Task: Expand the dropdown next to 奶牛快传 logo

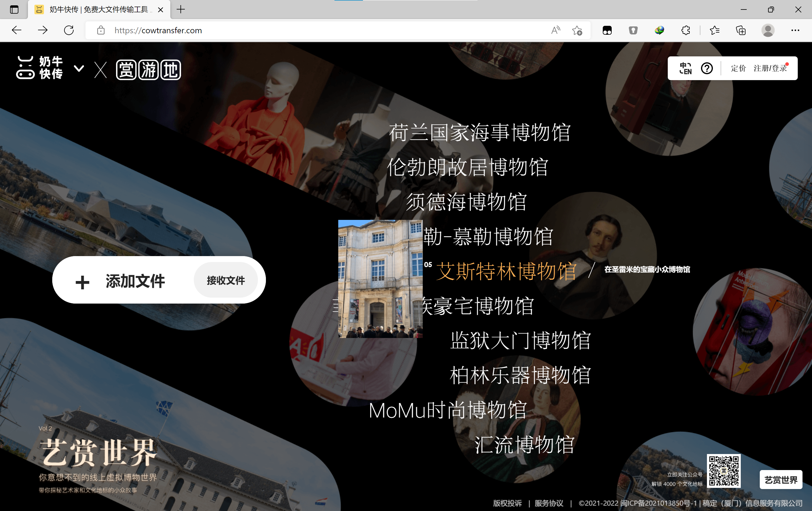Action: (x=79, y=69)
